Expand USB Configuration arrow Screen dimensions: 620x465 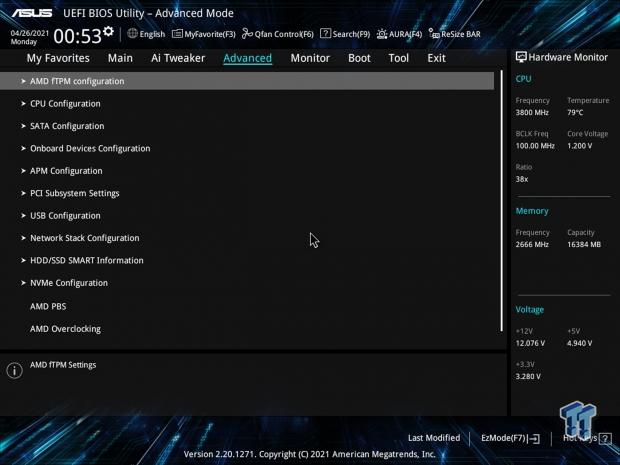(x=23, y=216)
